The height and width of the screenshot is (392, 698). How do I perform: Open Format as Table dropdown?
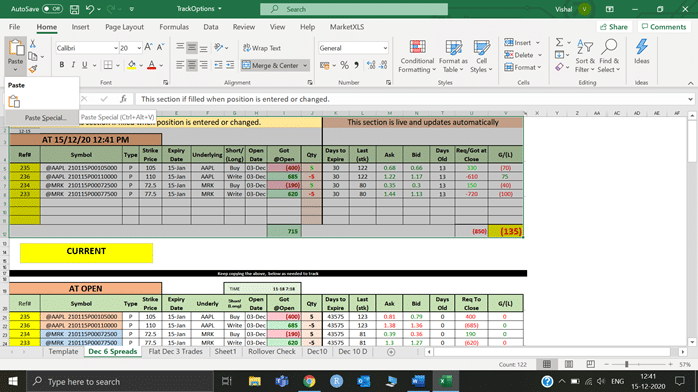pos(453,56)
